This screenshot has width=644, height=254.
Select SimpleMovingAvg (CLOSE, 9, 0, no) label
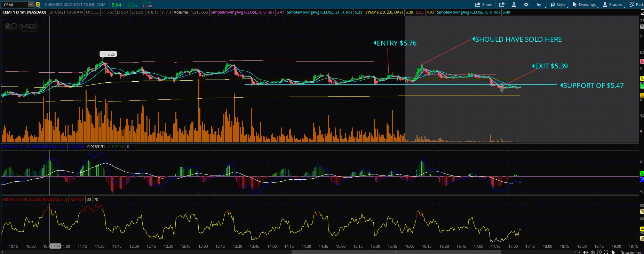pyautogui.click(x=242, y=12)
